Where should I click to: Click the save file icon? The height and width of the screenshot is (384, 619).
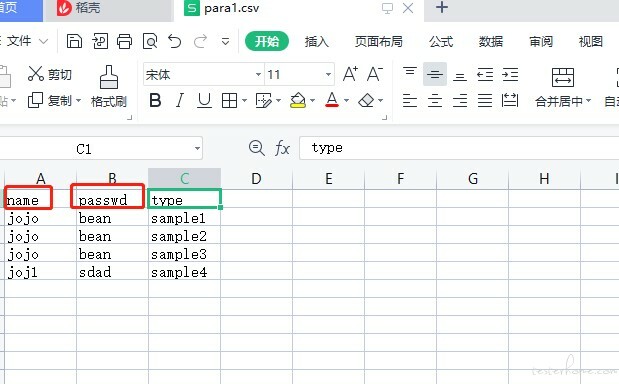[x=74, y=41]
